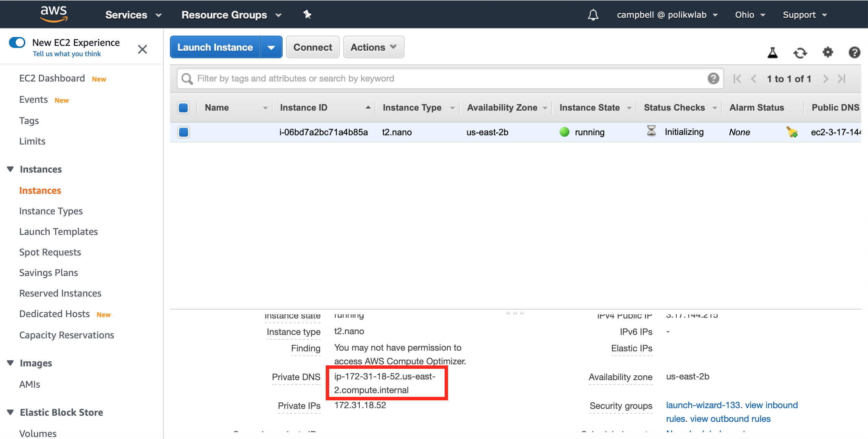Click the filter by tags search field
This screenshot has width=868, height=439.
(x=450, y=78)
